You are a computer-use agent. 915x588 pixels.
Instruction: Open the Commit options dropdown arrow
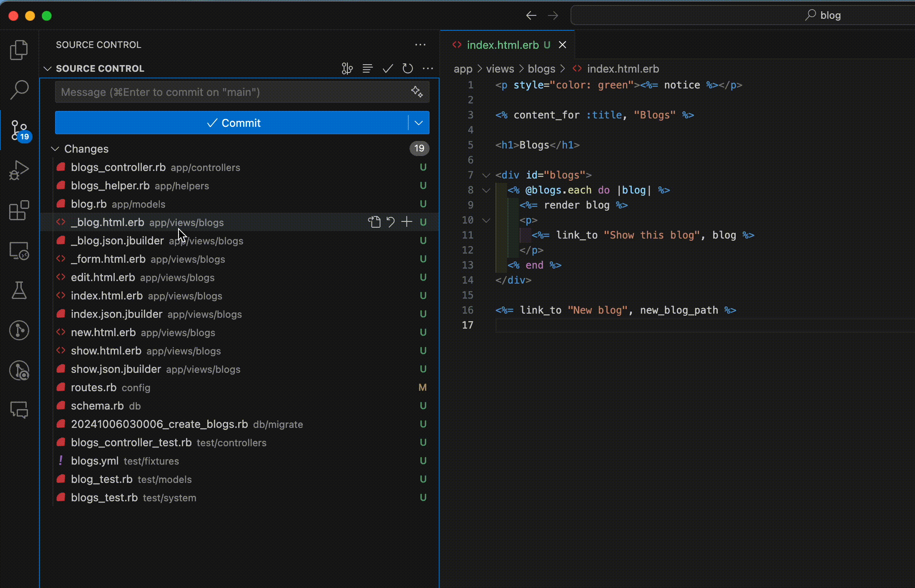[x=418, y=123]
